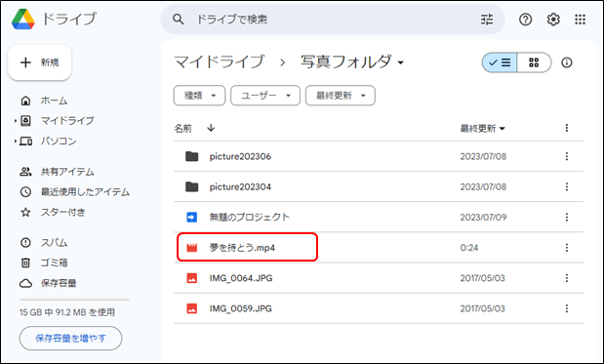Image resolution: width=604 pixels, height=364 pixels.
Task: Select IMG_0064.JPG file name
Action: 241,278
